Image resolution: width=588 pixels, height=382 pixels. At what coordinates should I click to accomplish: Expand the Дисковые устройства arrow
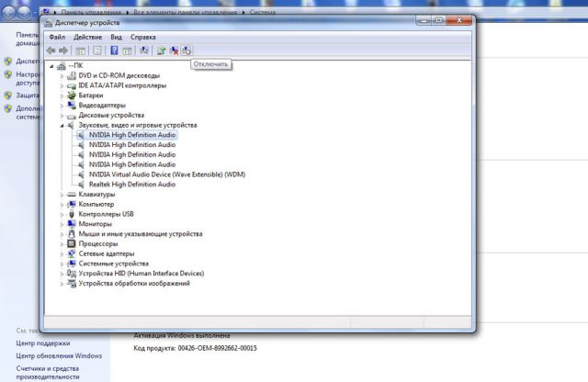pyautogui.click(x=62, y=116)
